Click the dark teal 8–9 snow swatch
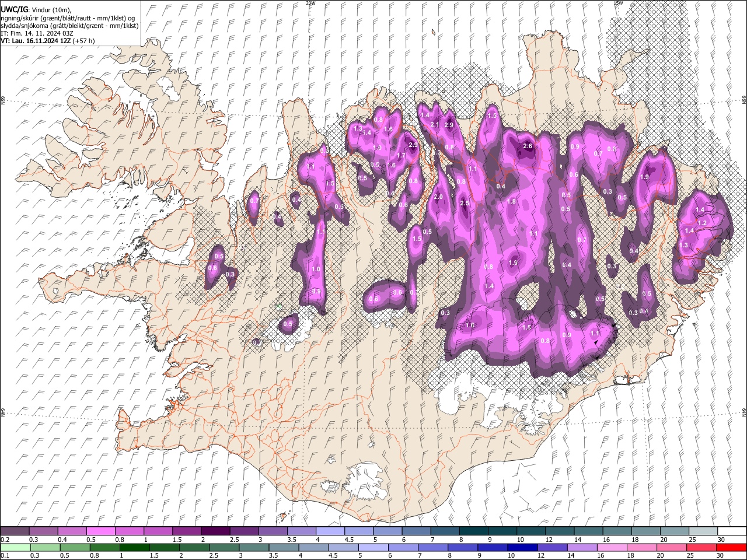This screenshot has height=560, width=747. coord(473,531)
